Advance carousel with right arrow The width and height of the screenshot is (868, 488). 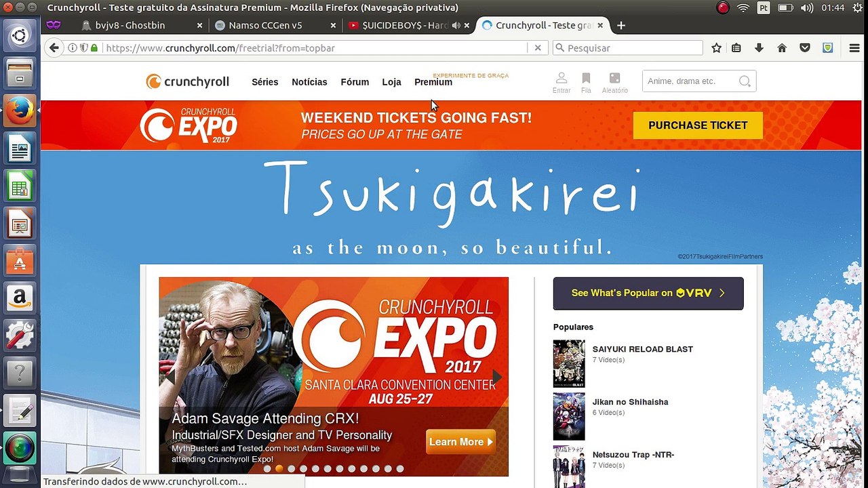pyautogui.click(x=498, y=377)
